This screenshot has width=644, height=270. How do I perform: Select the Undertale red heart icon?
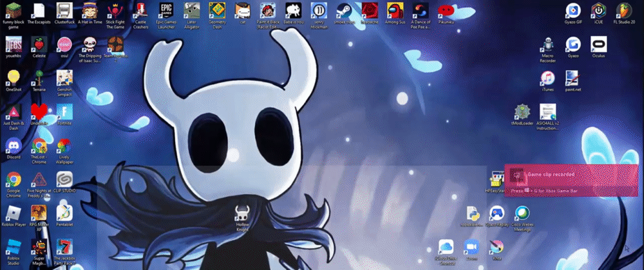point(39,115)
